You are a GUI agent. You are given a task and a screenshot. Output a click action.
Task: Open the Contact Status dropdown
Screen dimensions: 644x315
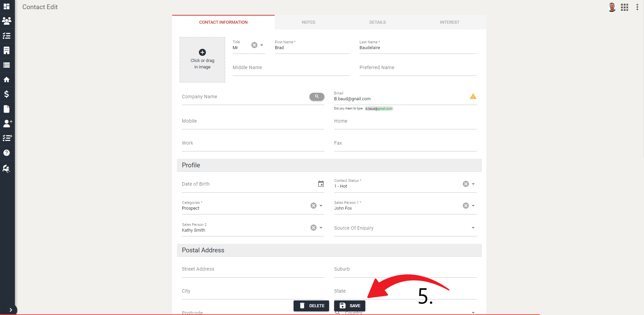point(473,184)
